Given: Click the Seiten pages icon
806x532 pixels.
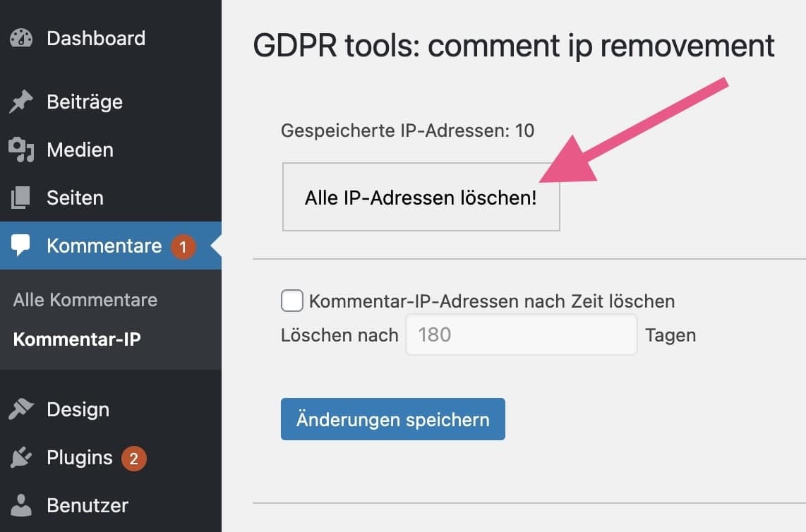Looking at the screenshot, I should [x=20, y=198].
